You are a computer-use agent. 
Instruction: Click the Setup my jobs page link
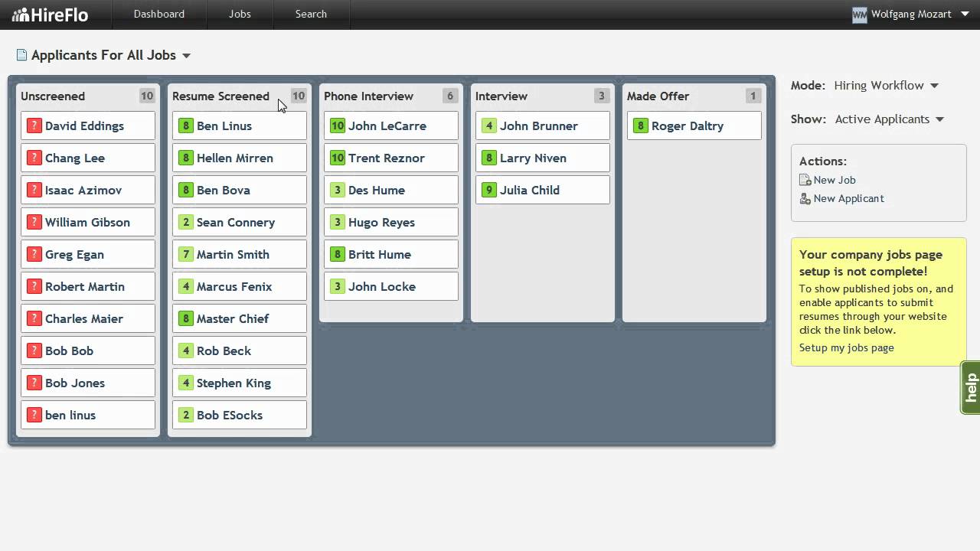coord(847,347)
